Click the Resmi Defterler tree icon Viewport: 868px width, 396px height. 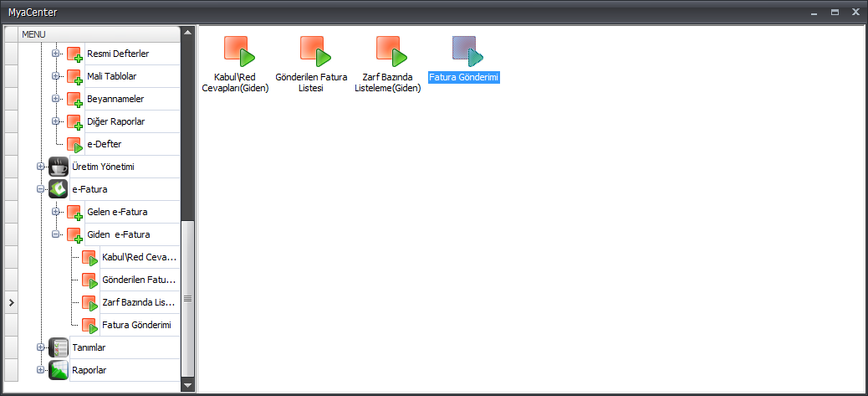pos(74,54)
